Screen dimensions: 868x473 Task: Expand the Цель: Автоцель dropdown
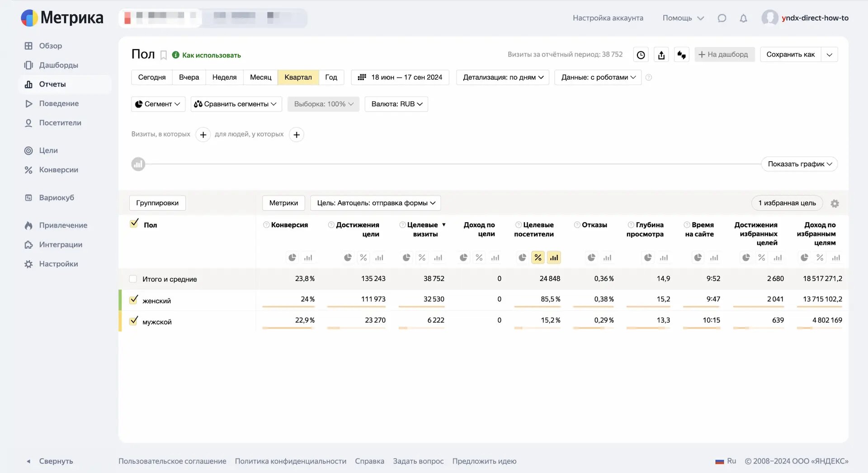(376, 203)
